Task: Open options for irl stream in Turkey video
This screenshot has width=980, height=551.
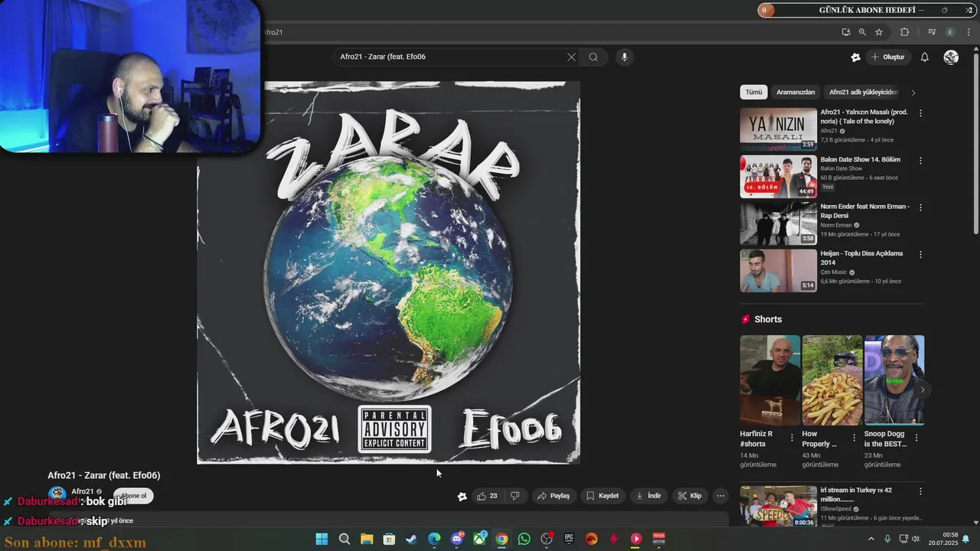Action: click(920, 491)
